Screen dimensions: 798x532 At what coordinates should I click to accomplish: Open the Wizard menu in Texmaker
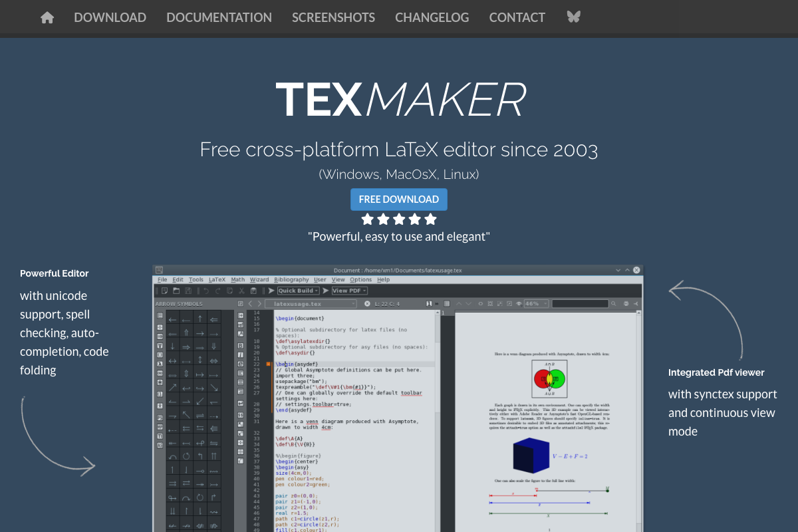(259, 280)
